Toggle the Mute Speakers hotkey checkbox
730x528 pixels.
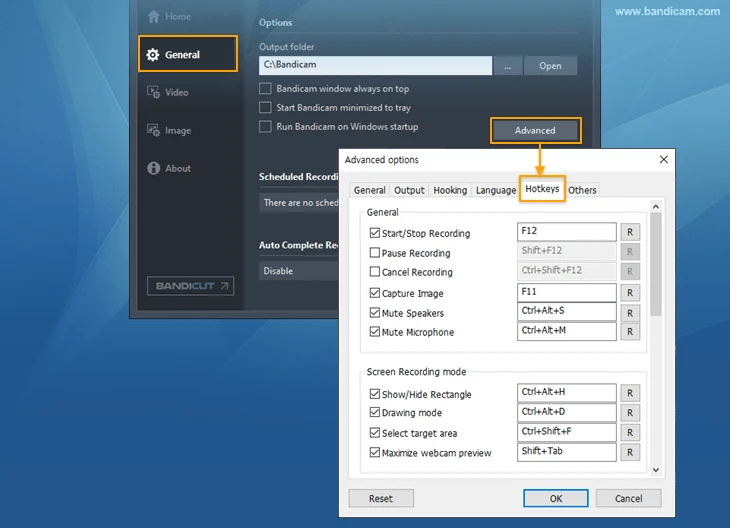point(375,312)
